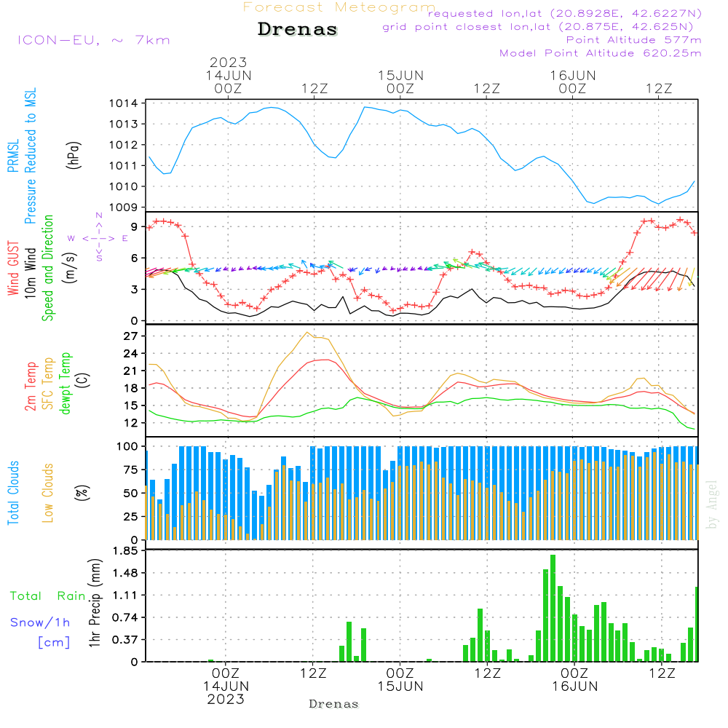This screenshot has width=728, height=728.
Task: Click the green dewpt Temp legend label
Action: [66, 383]
